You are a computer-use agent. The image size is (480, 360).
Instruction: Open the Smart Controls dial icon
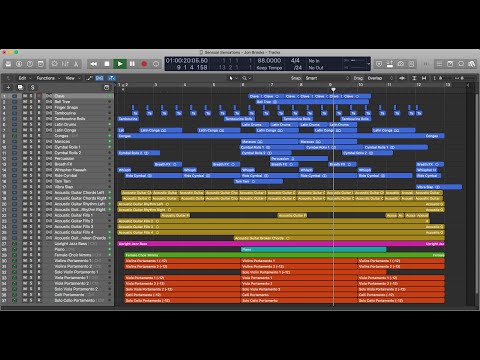(x=54, y=64)
